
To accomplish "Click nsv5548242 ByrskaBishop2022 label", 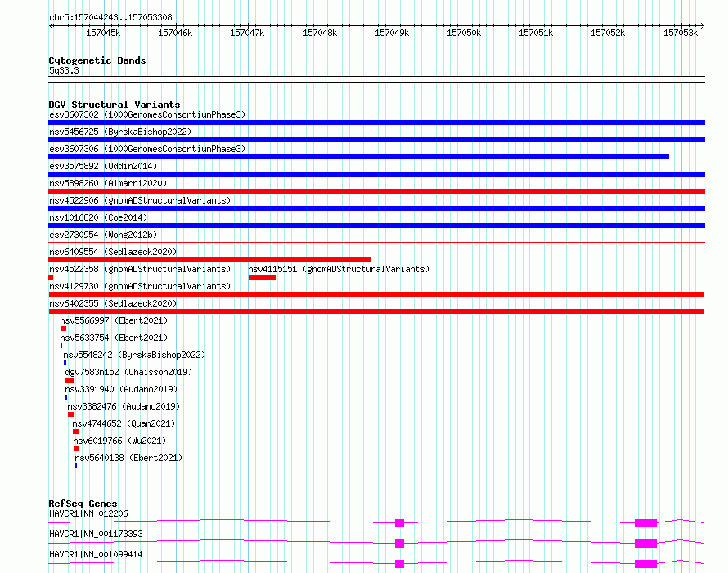I will coord(134,355).
